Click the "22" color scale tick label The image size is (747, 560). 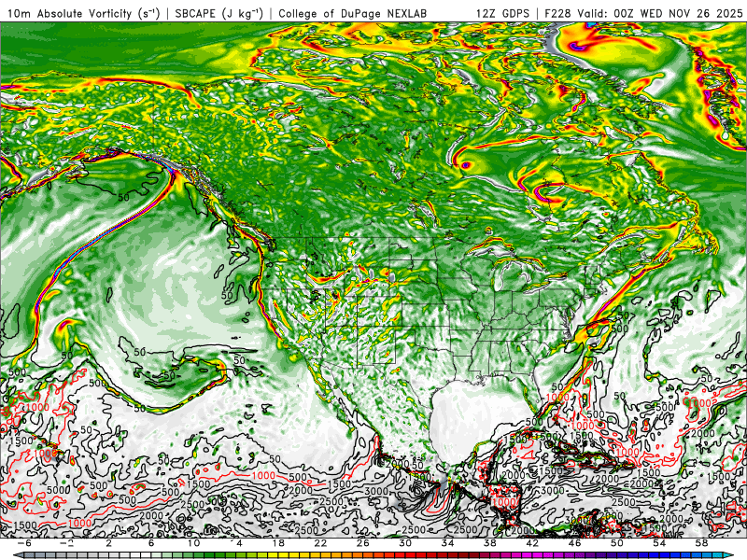(x=320, y=543)
